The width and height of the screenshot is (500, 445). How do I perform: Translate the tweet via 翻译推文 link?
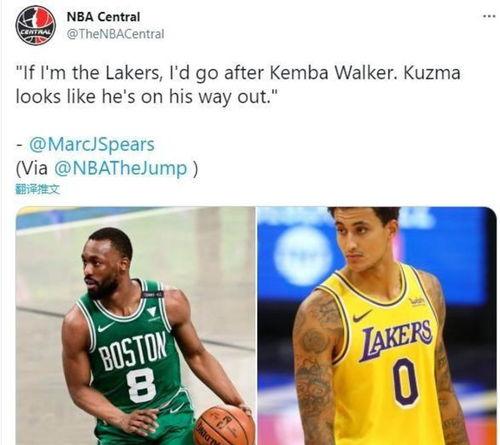pyautogui.click(x=37, y=189)
